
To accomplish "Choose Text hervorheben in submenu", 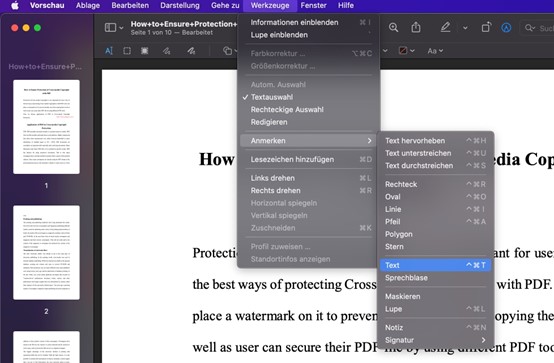I will coord(435,141).
